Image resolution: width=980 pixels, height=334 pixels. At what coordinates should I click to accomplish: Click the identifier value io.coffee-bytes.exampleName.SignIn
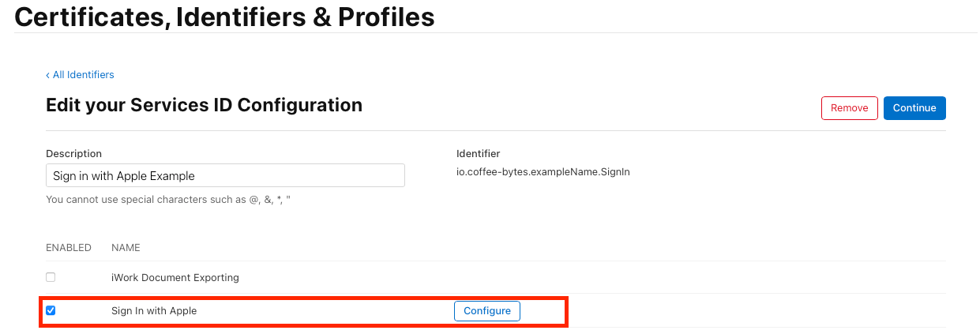543,172
